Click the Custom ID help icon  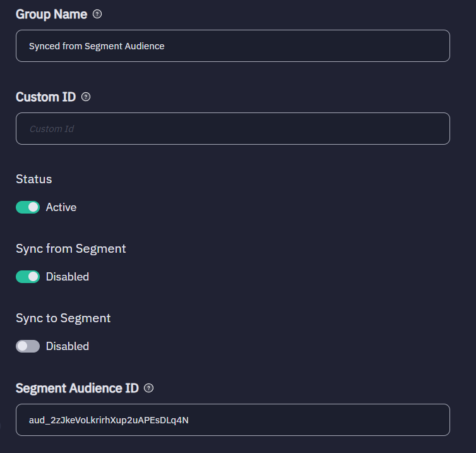(86, 97)
